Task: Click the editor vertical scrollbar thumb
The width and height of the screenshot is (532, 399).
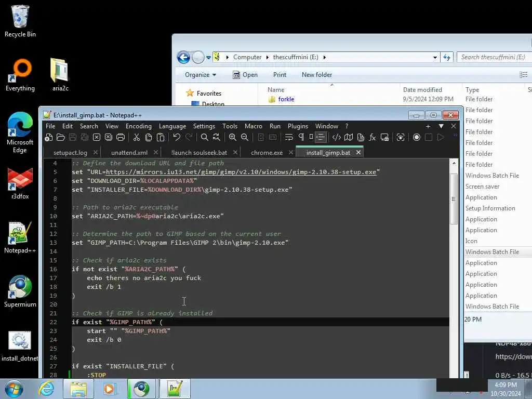Action: (454, 198)
